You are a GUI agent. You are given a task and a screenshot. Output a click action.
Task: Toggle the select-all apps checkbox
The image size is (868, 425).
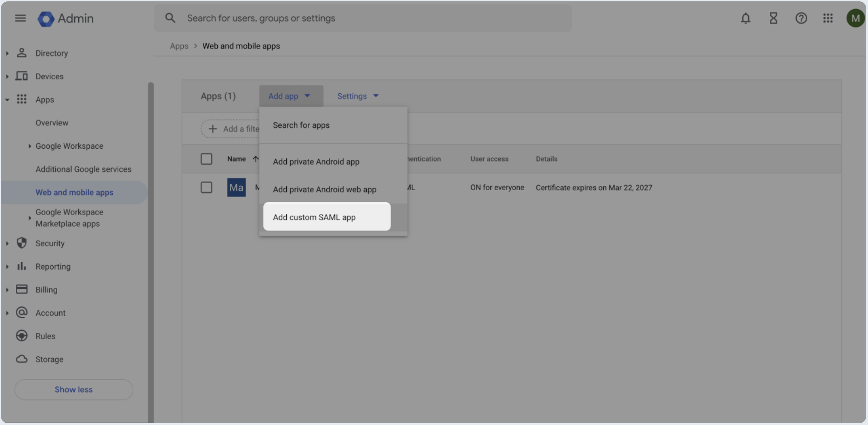(206, 159)
